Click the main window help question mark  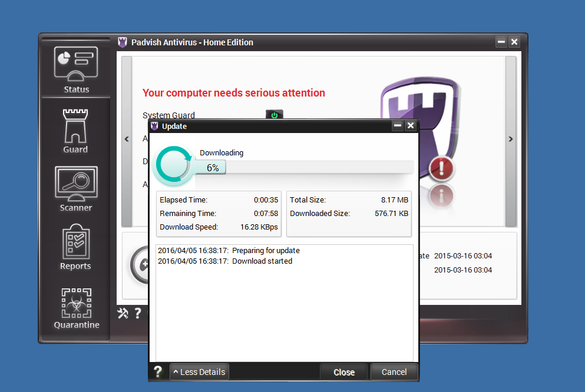[x=138, y=313]
